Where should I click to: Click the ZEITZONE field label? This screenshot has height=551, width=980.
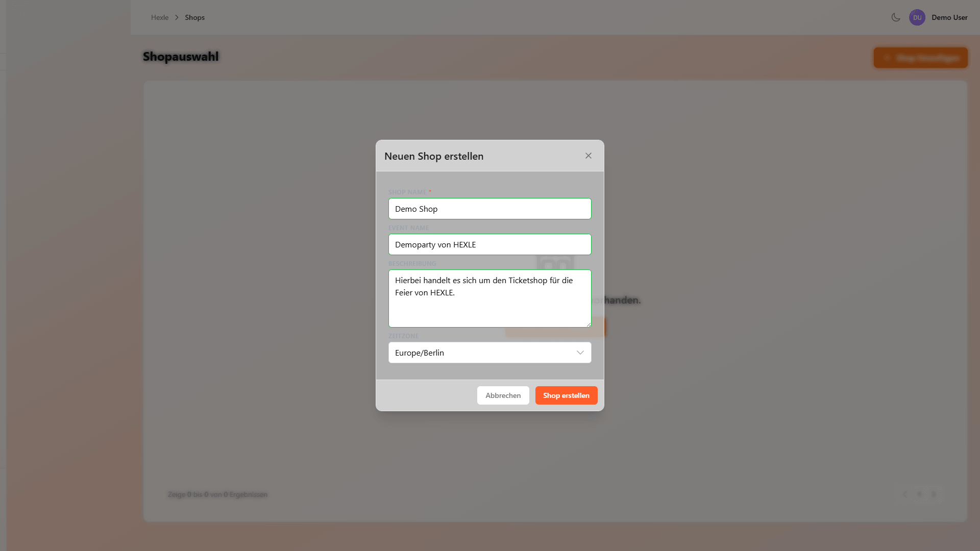(403, 336)
